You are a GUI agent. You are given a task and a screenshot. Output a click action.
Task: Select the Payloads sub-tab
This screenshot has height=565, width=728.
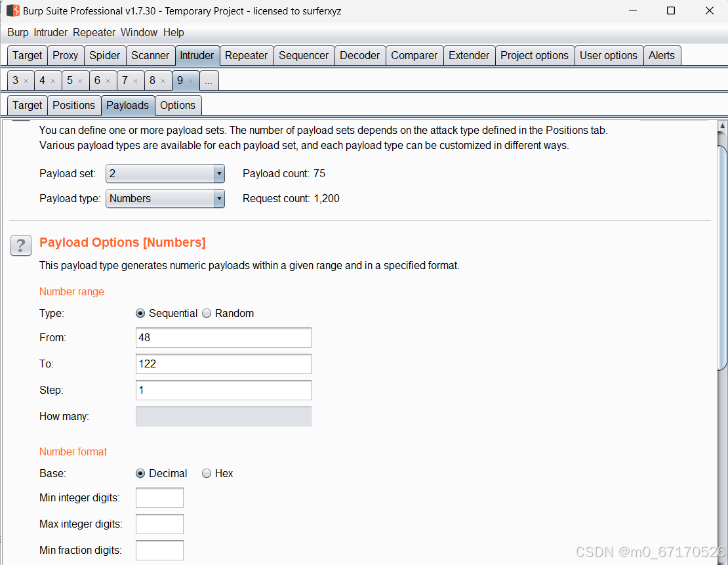point(128,105)
